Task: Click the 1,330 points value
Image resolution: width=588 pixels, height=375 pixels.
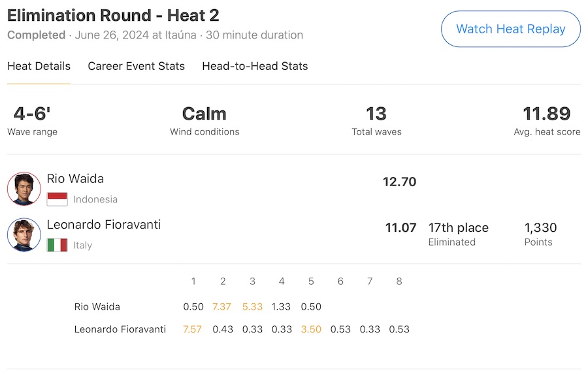Action: click(x=540, y=227)
